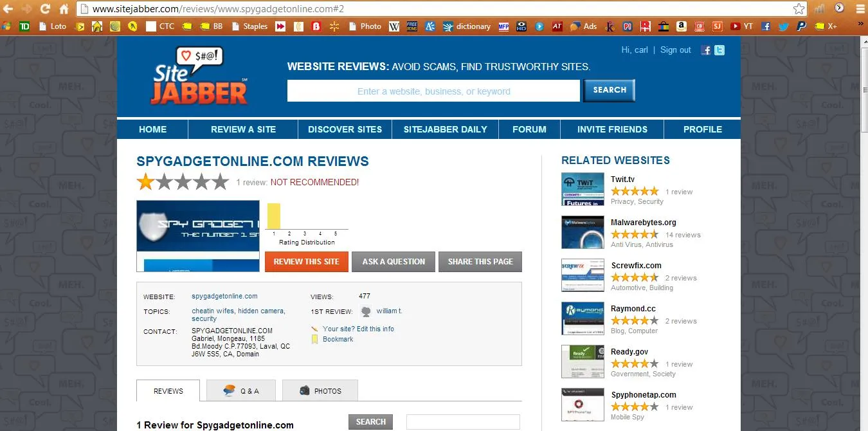Open DISCOVER SITES in navigation

(345, 129)
